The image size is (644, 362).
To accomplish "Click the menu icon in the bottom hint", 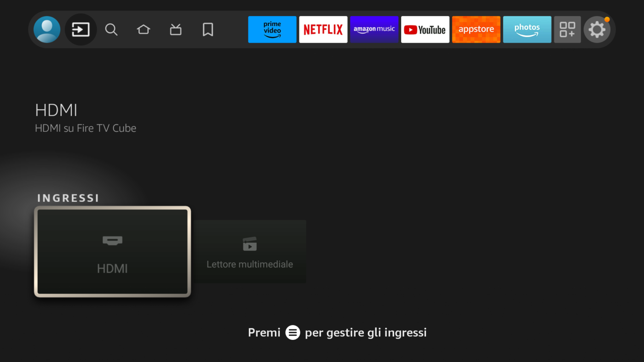I will click(293, 332).
